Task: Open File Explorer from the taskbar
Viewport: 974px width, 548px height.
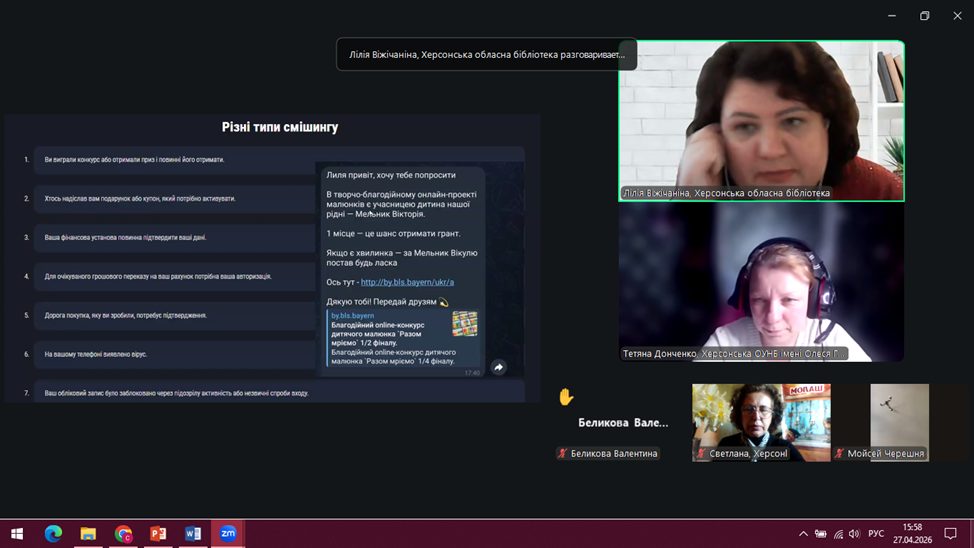Action: pyautogui.click(x=88, y=533)
